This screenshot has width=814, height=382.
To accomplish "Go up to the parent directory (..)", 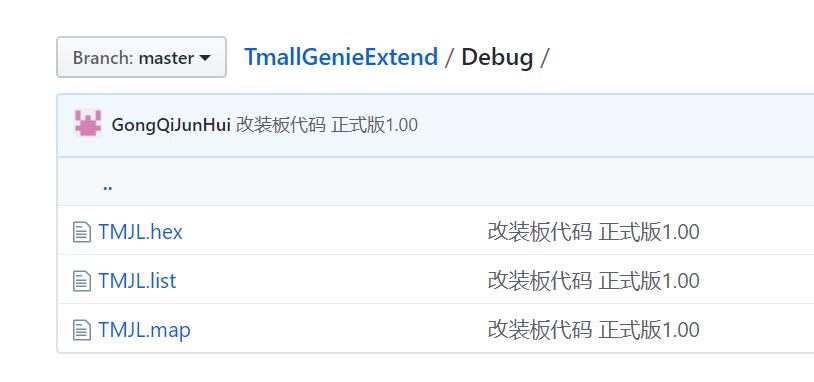I will pos(107,186).
